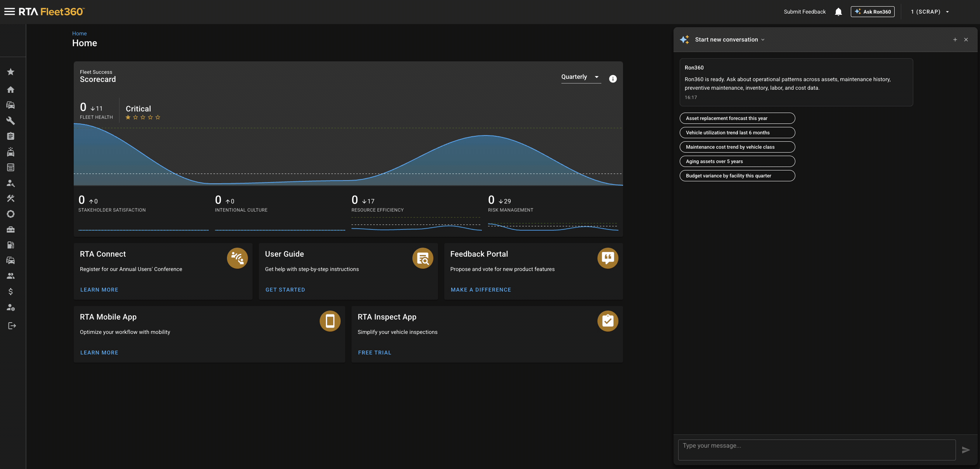Viewport: 980px width, 469px height.
Task: Click MAKE A DIFFERENCE feedback link
Action: 481,290
